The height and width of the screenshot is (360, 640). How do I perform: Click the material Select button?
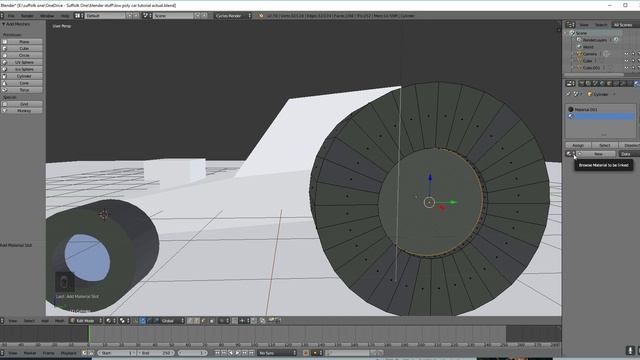pos(604,145)
